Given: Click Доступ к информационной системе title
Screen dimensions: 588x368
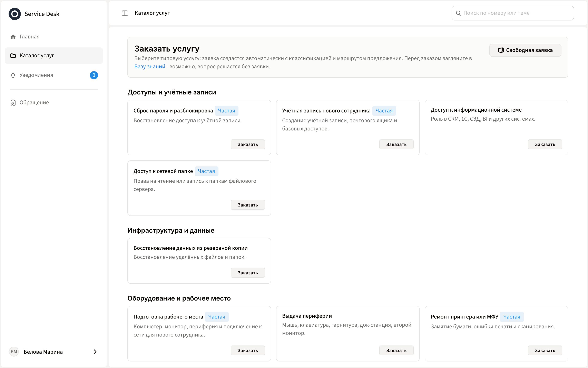Looking at the screenshot, I should [x=476, y=110].
